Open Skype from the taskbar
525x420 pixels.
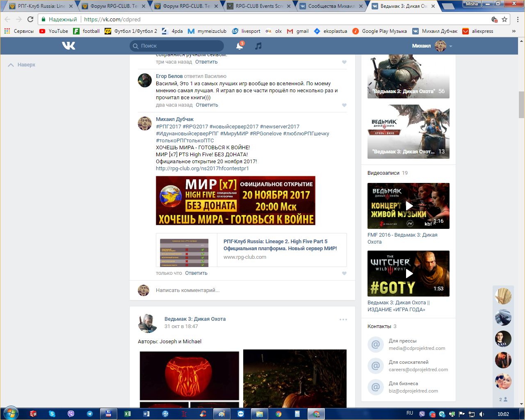point(52,414)
